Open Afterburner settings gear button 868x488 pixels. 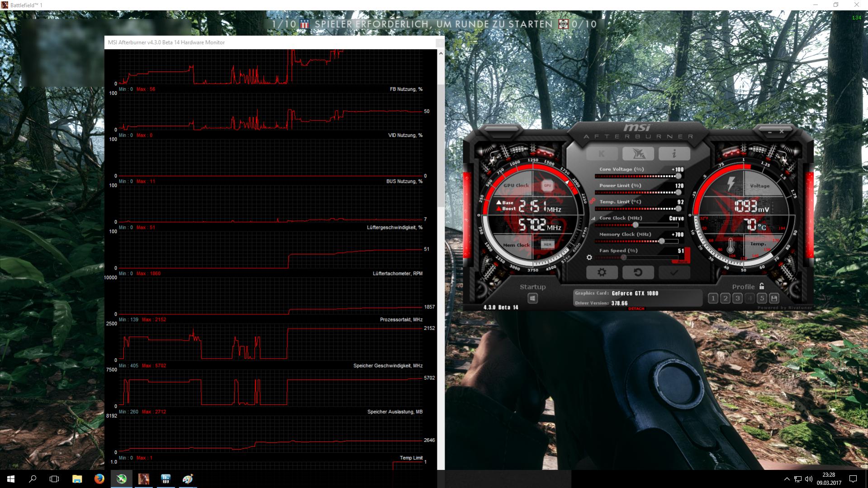(602, 272)
